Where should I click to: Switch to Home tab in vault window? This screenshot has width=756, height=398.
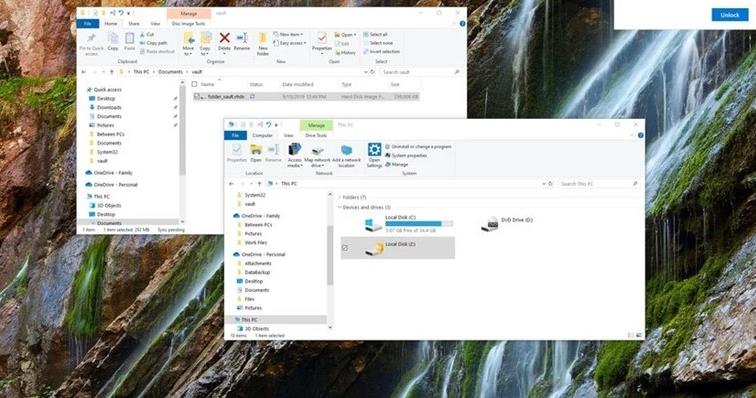coord(111,24)
